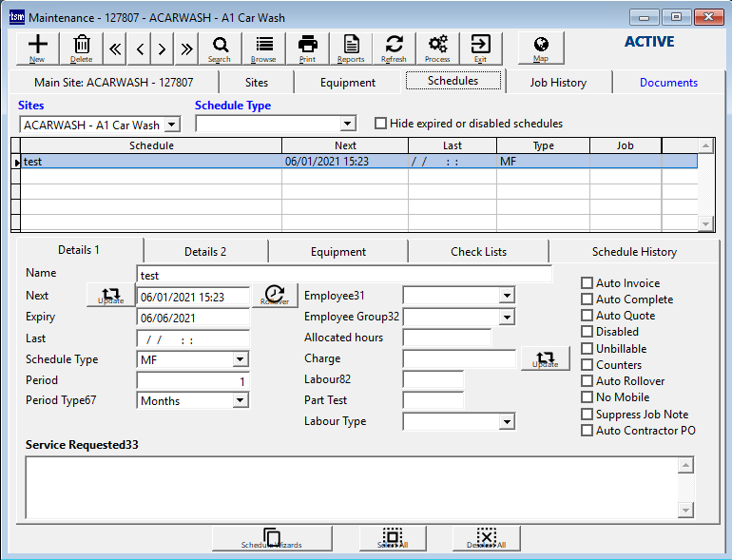732x560 pixels.
Task: Expand the Labour Type dropdown
Action: pyautogui.click(x=507, y=422)
